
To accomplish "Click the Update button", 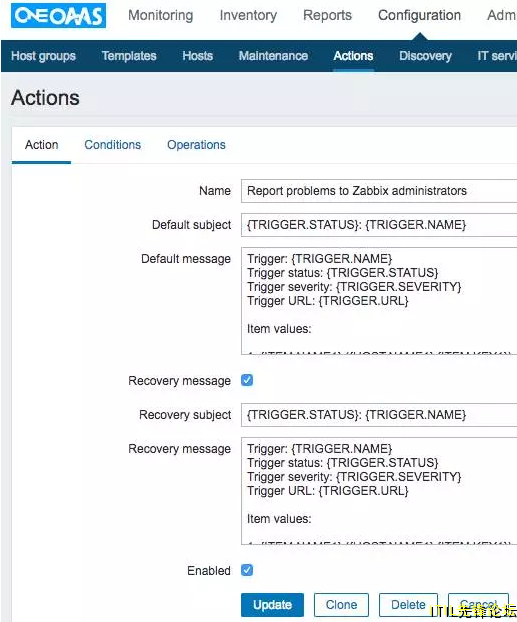I will pyautogui.click(x=273, y=605).
